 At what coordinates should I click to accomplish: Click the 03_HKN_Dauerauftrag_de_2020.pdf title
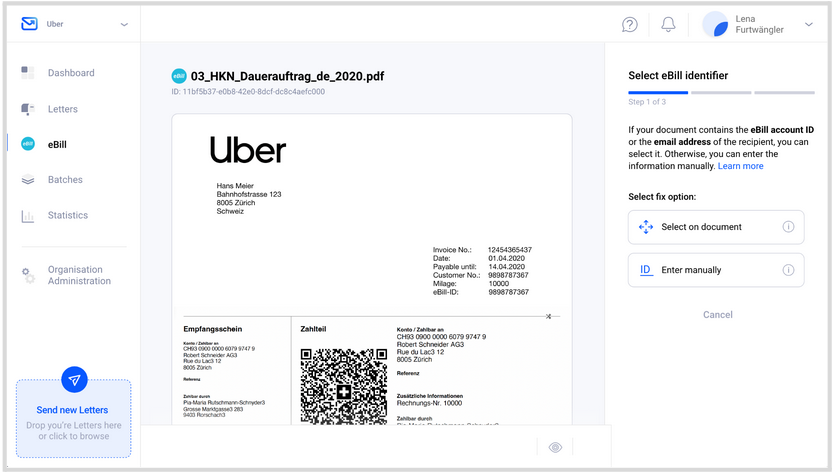point(287,77)
